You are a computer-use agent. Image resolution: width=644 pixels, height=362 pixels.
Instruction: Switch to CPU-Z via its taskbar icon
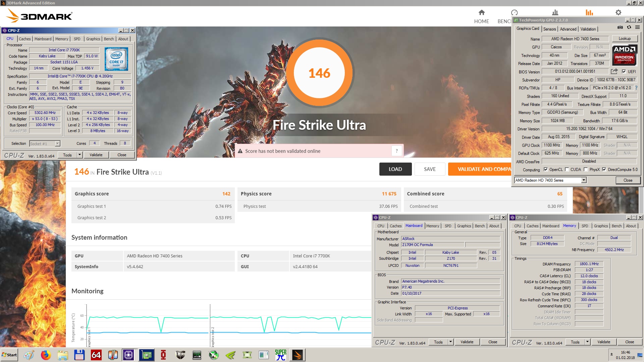coord(128,355)
